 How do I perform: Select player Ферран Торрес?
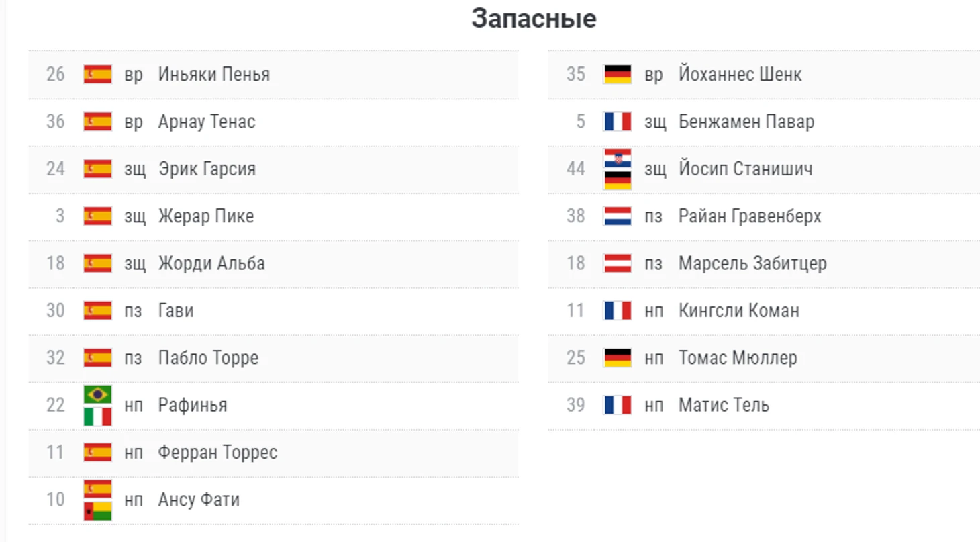(x=217, y=452)
